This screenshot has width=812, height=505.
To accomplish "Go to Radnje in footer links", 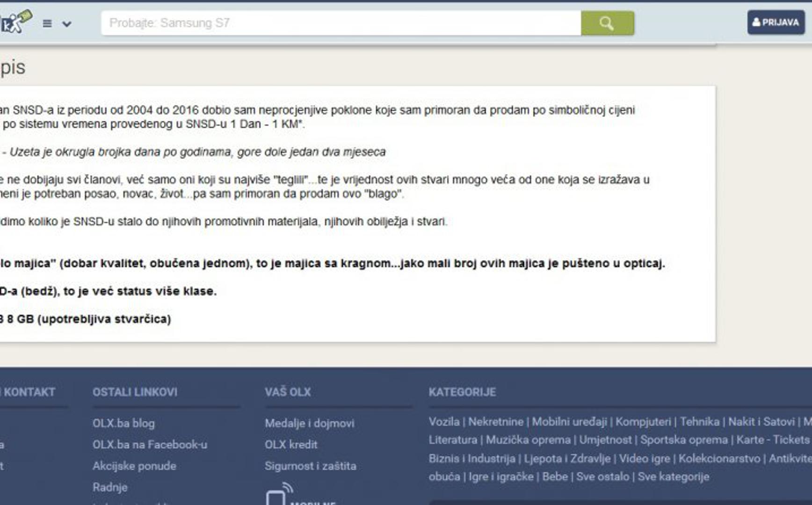I will [x=110, y=487].
